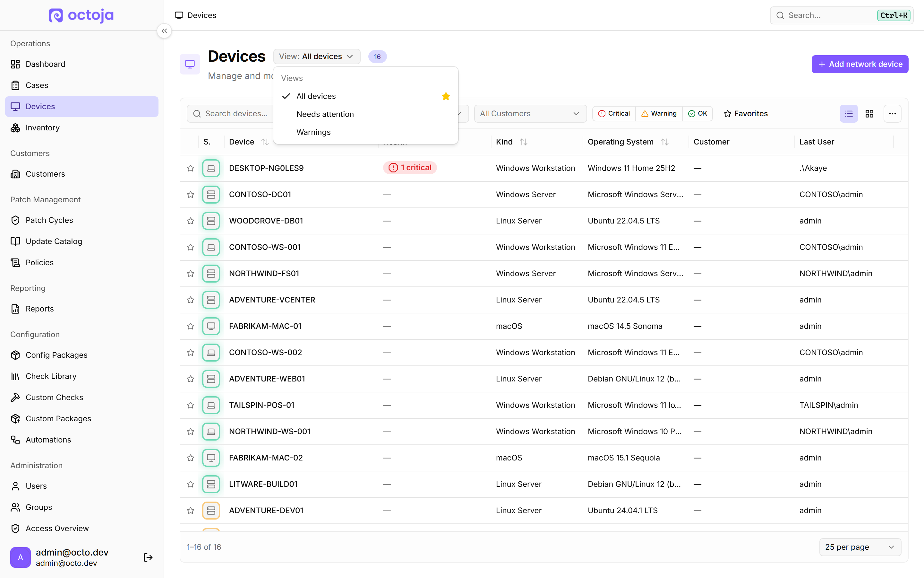Open the more options ellipsis menu
The height and width of the screenshot is (578, 924).
(x=892, y=114)
